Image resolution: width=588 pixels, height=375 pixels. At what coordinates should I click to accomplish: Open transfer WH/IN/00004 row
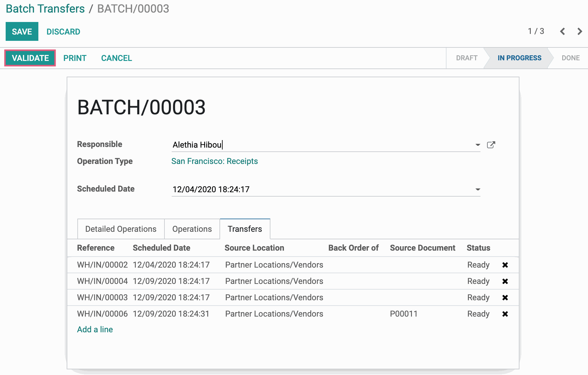(293, 281)
